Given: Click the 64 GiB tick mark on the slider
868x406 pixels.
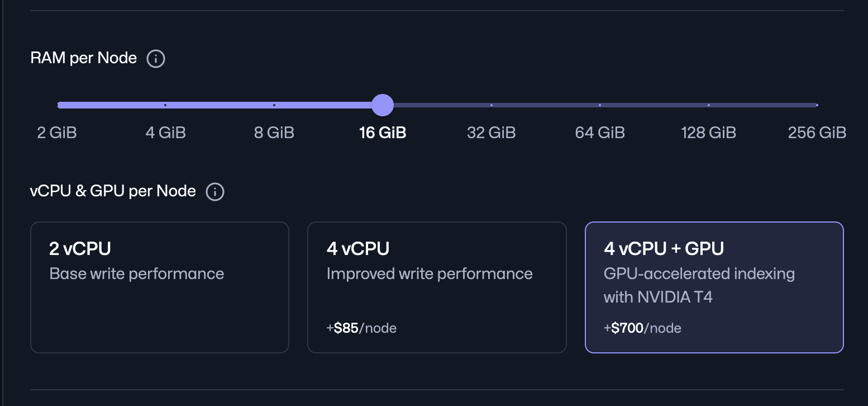Looking at the screenshot, I should [x=600, y=105].
